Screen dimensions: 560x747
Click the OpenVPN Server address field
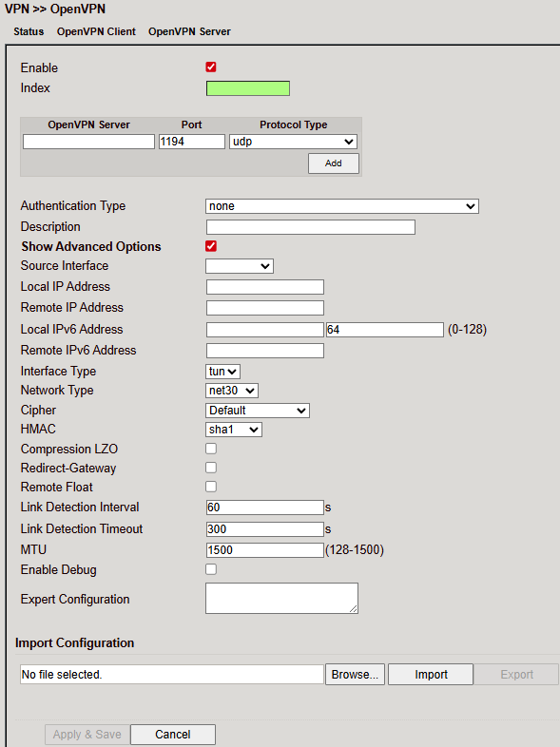(x=88, y=142)
